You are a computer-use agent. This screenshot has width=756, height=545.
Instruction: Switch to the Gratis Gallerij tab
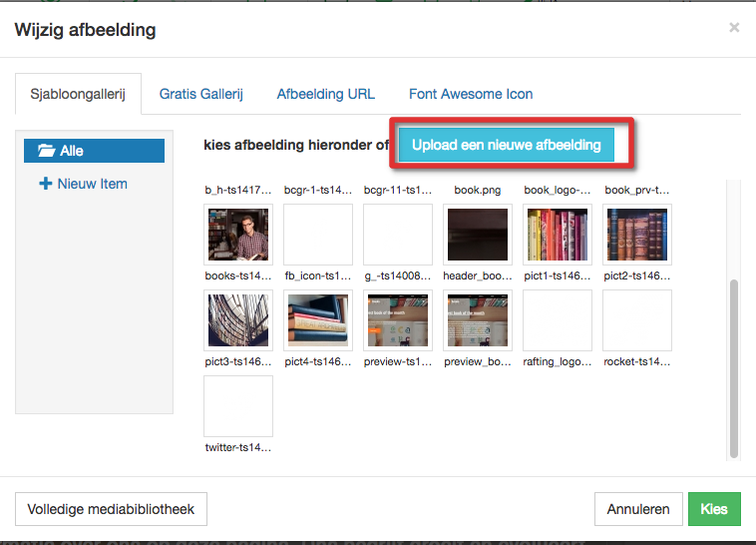click(x=200, y=94)
